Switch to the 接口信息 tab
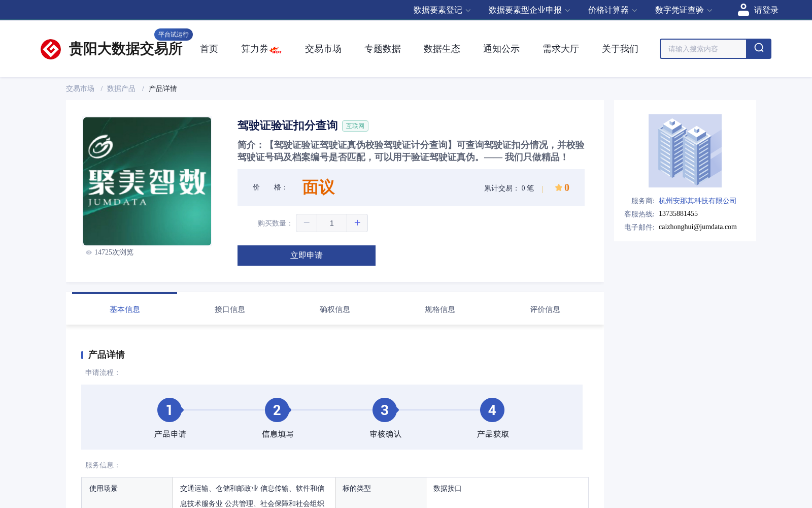Screen dimensions: 812x508 tap(230, 309)
